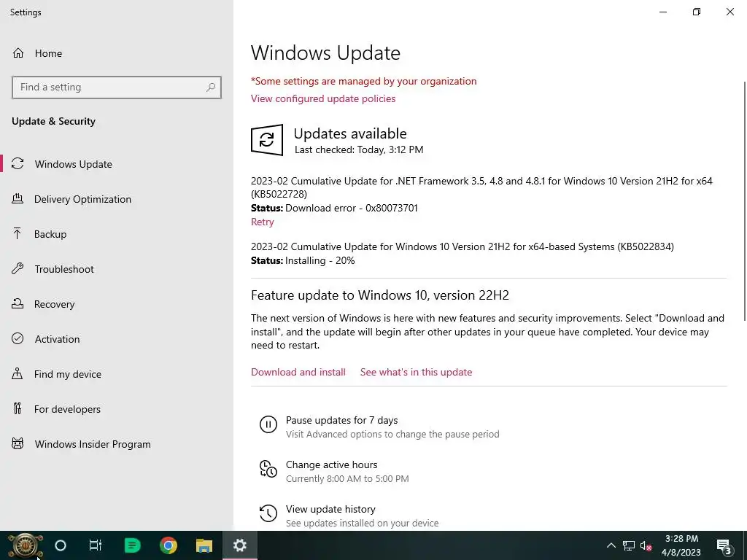Open the notification center icon
747x560 pixels.
click(x=724, y=546)
